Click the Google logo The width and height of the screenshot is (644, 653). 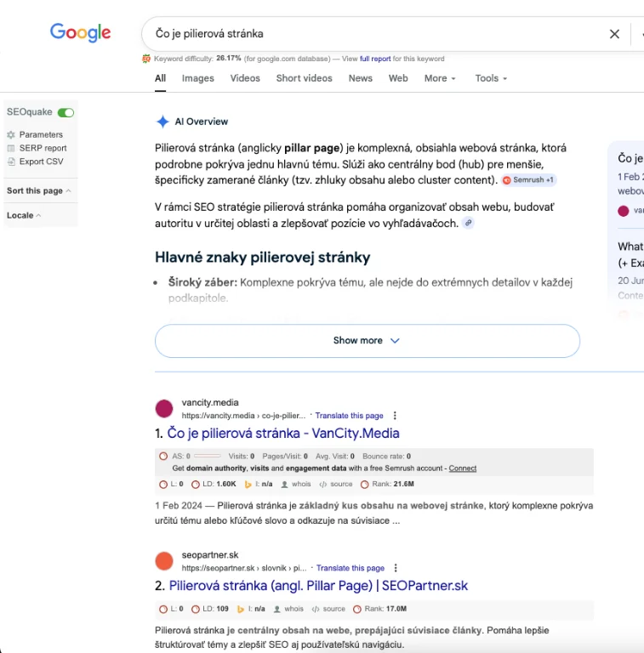tap(80, 33)
